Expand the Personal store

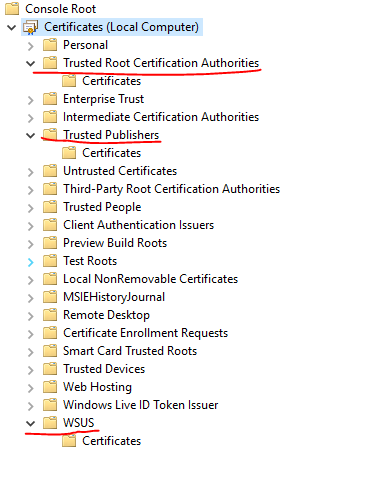pyautogui.click(x=31, y=46)
